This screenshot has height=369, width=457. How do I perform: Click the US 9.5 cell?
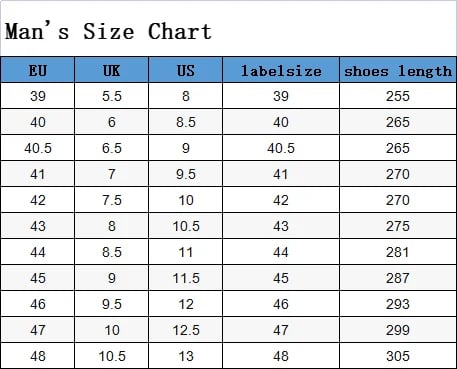coord(185,174)
